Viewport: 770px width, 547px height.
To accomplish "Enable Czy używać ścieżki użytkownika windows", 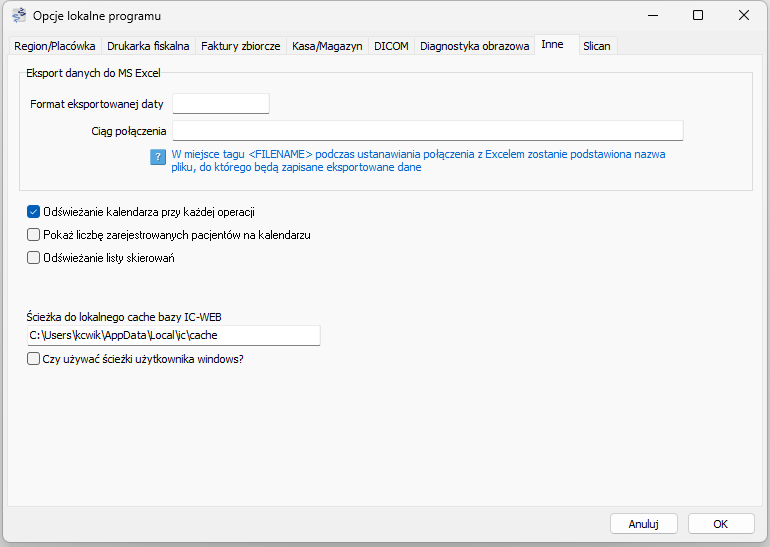I will pos(33,359).
